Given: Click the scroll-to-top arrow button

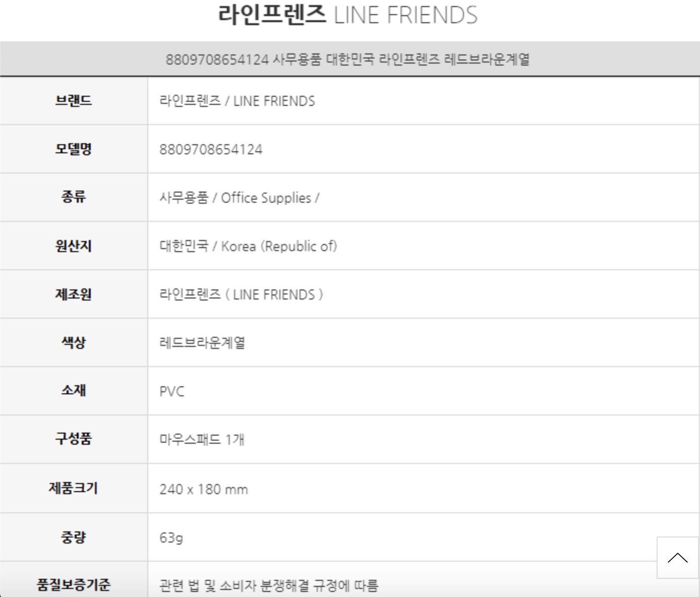Looking at the screenshot, I should coord(677,558).
